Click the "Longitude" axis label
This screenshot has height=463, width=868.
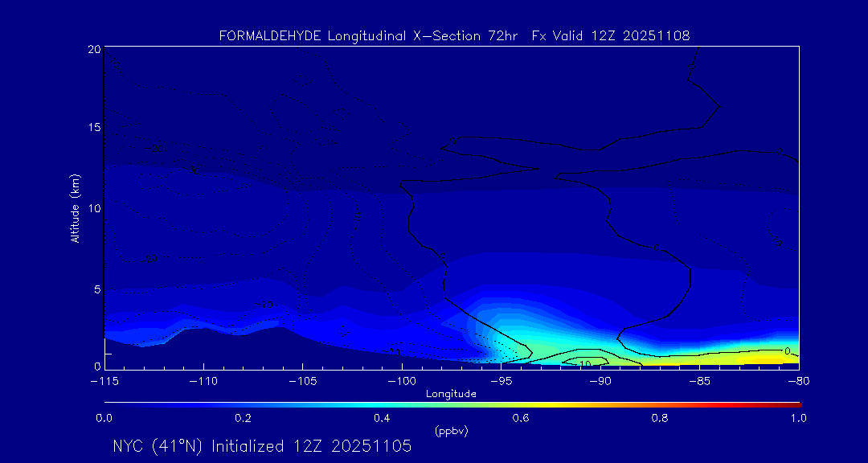pos(451,395)
